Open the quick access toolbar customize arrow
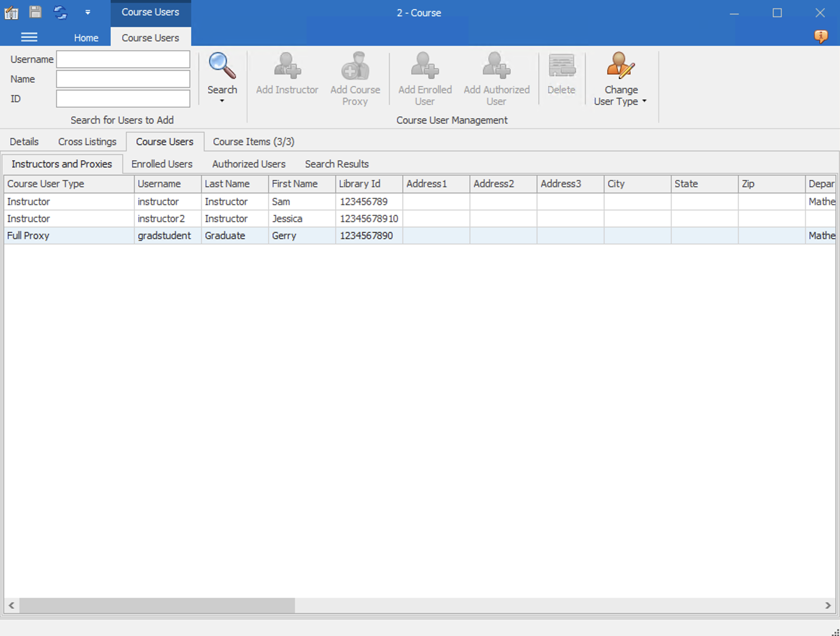Image resolution: width=840 pixels, height=636 pixels. (x=88, y=13)
